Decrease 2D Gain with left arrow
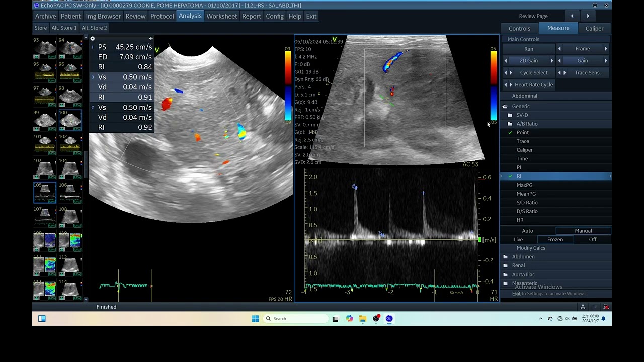This screenshot has width=644, height=362. point(506,61)
